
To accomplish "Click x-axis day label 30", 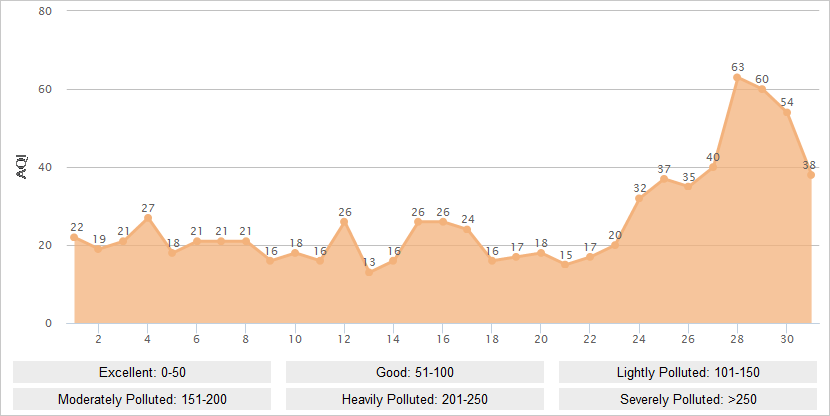I will coord(787,339).
